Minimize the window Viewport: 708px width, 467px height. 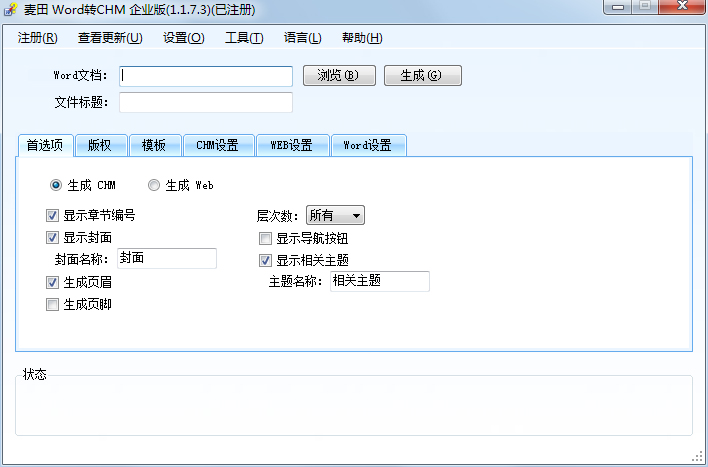tap(618, 6)
